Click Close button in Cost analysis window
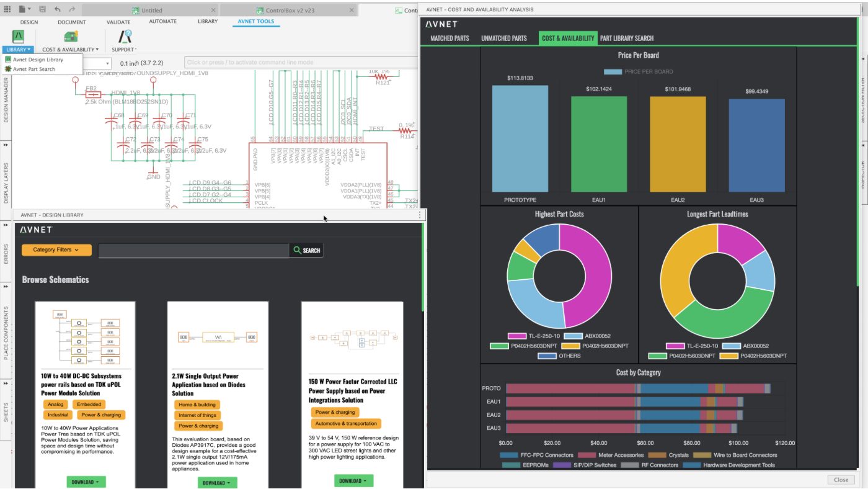868x489 pixels. point(841,480)
